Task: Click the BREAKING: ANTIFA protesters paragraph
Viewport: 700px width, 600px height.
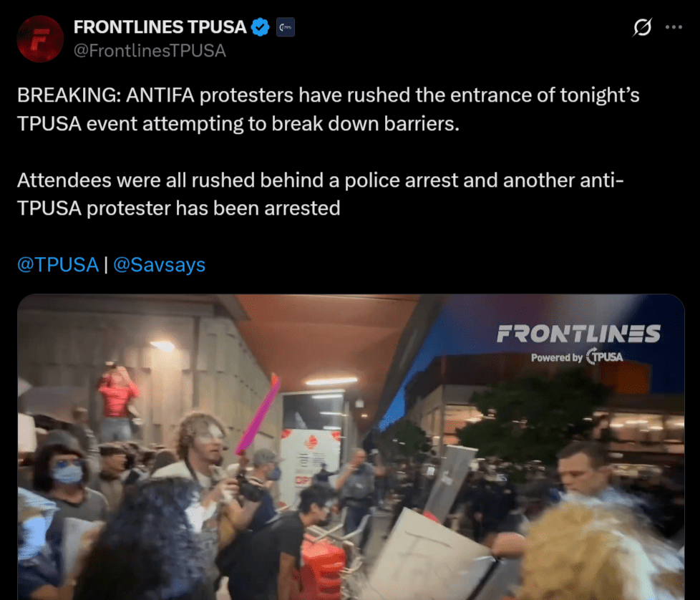Action: [x=328, y=110]
